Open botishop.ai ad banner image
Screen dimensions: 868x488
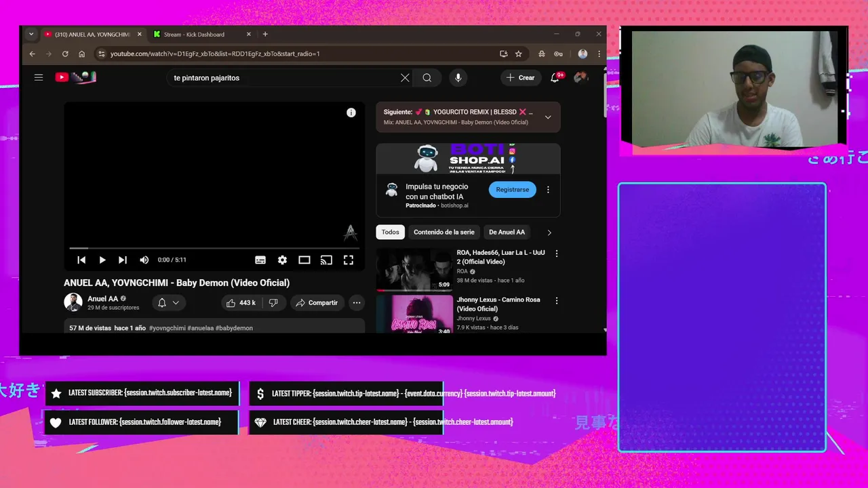pos(468,159)
